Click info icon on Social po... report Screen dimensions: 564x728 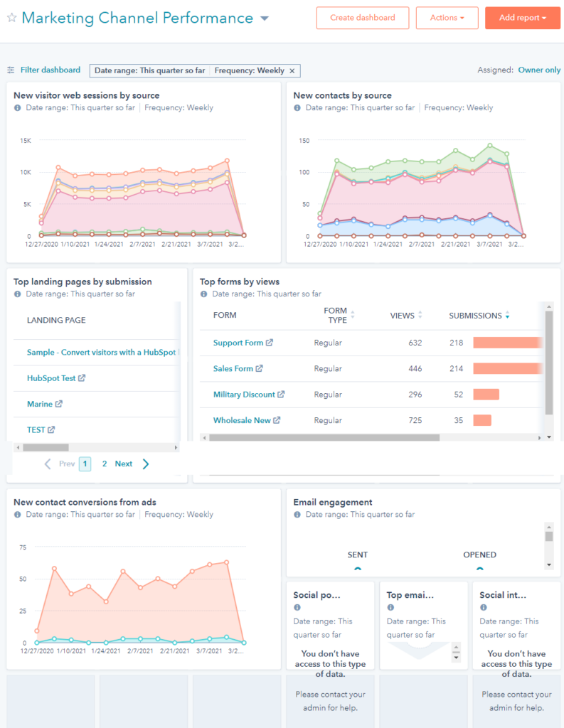(297, 607)
